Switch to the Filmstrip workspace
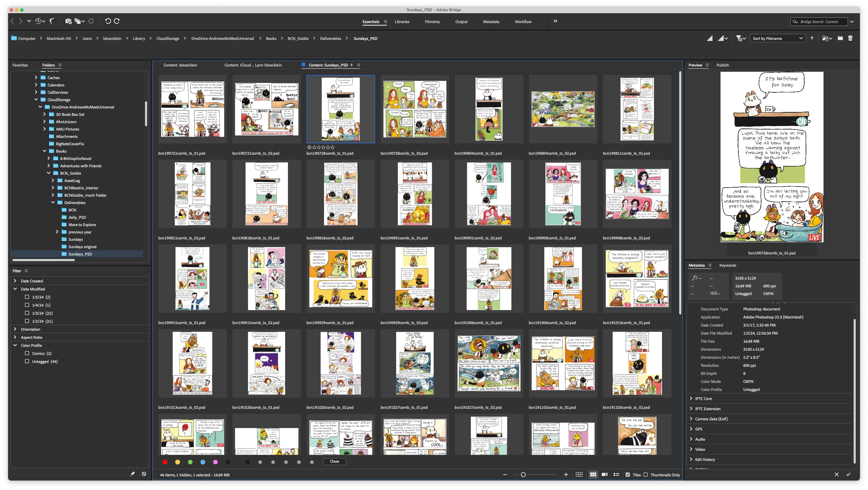Screen dimensions: 868x490 tap(432, 22)
